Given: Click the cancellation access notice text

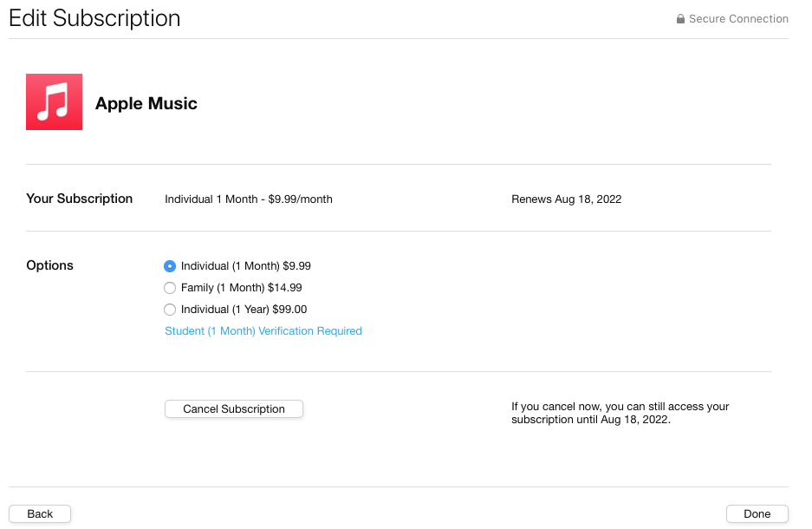Looking at the screenshot, I should (x=620, y=413).
